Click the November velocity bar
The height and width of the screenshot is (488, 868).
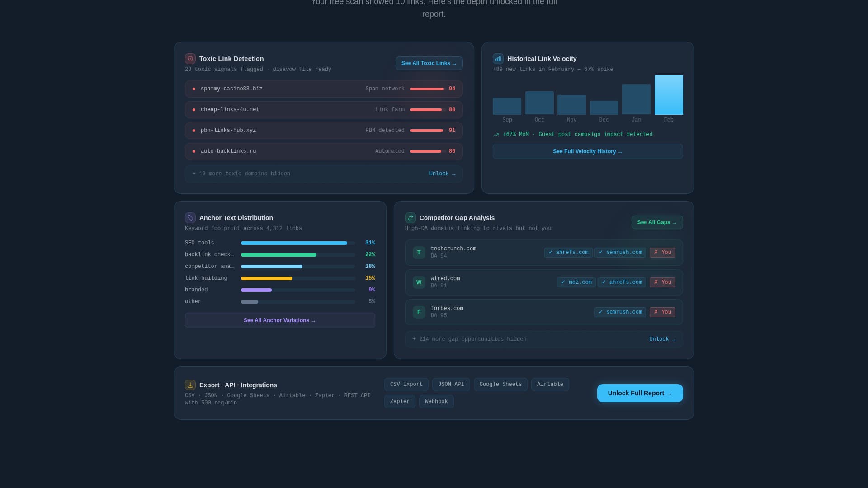(571, 105)
